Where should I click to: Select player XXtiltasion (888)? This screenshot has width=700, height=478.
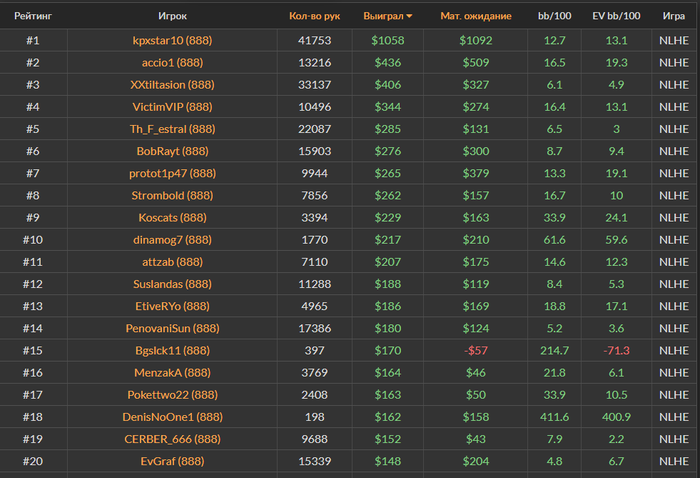click(172, 84)
